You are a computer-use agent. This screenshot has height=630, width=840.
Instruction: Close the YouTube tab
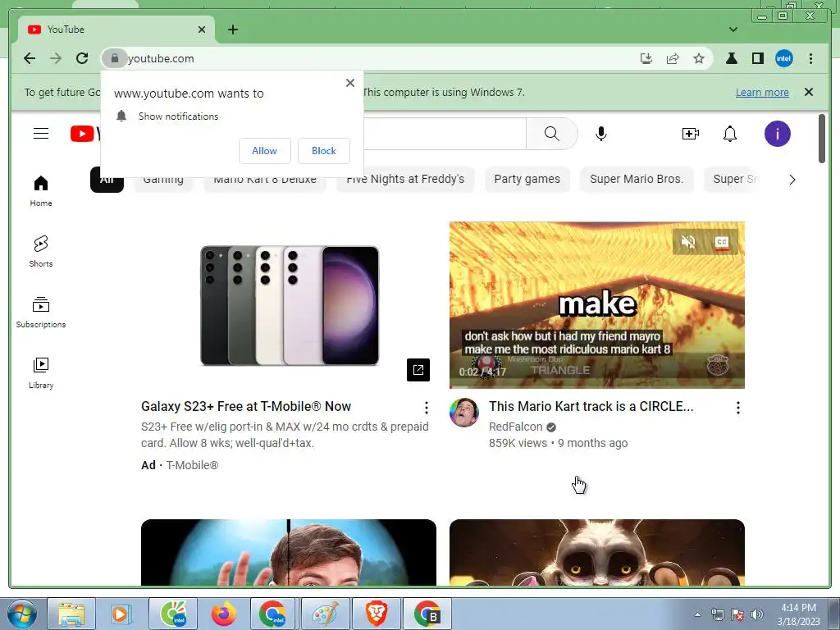[x=202, y=30]
